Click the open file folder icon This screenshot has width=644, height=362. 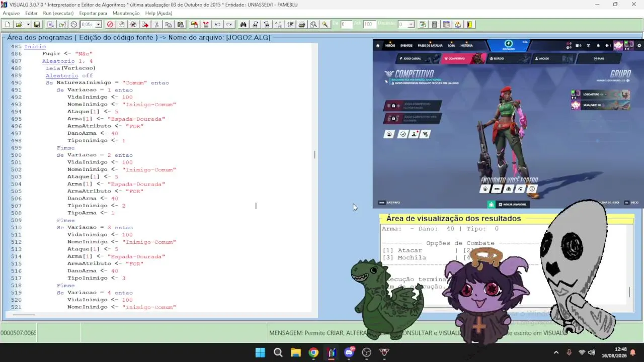click(x=19, y=24)
